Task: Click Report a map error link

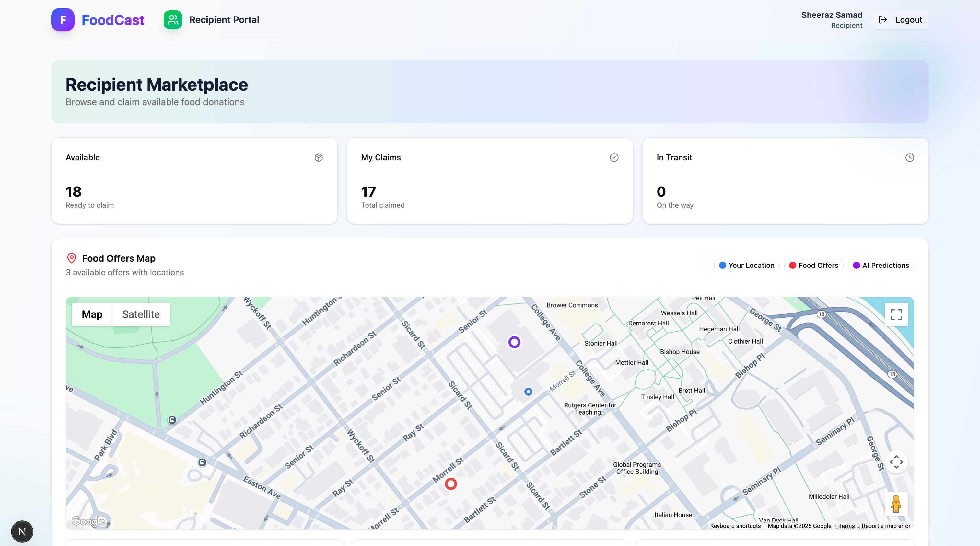Action: coord(886,526)
